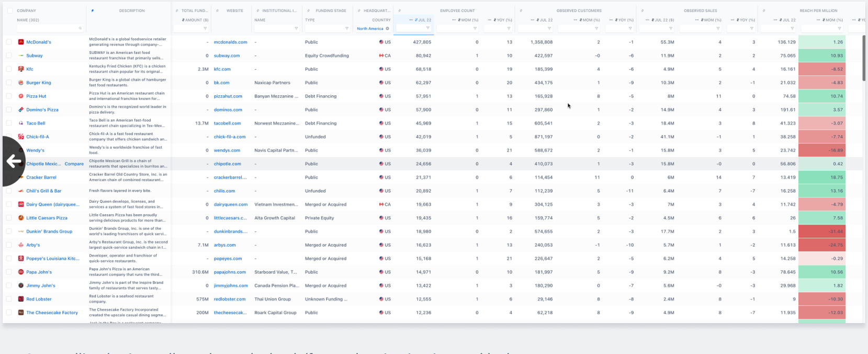Open the pizzahut.com website link
Screen dimensions: 868x354
tap(228, 96)
